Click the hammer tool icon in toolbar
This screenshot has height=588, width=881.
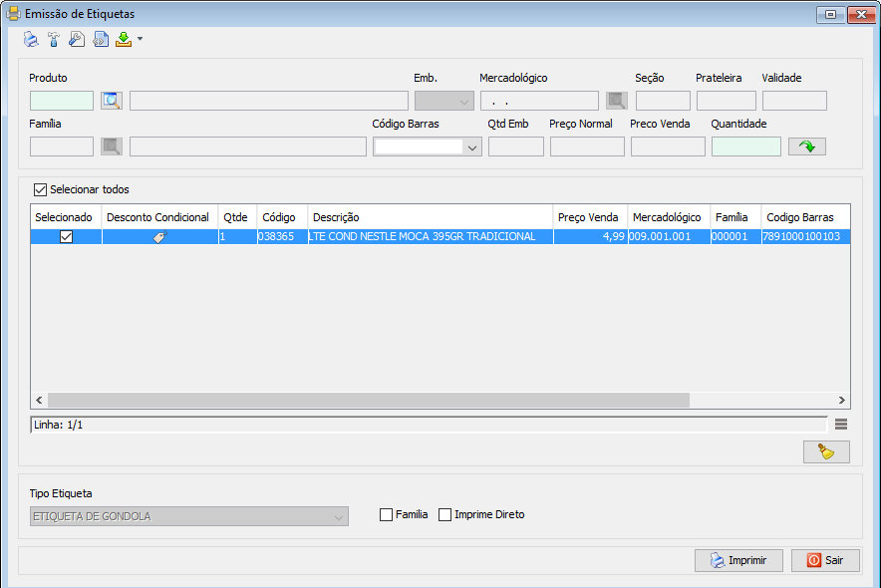[x=54, y=40]
